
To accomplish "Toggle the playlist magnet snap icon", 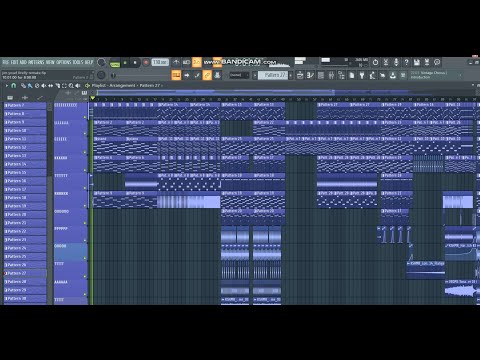I will 14,86.
